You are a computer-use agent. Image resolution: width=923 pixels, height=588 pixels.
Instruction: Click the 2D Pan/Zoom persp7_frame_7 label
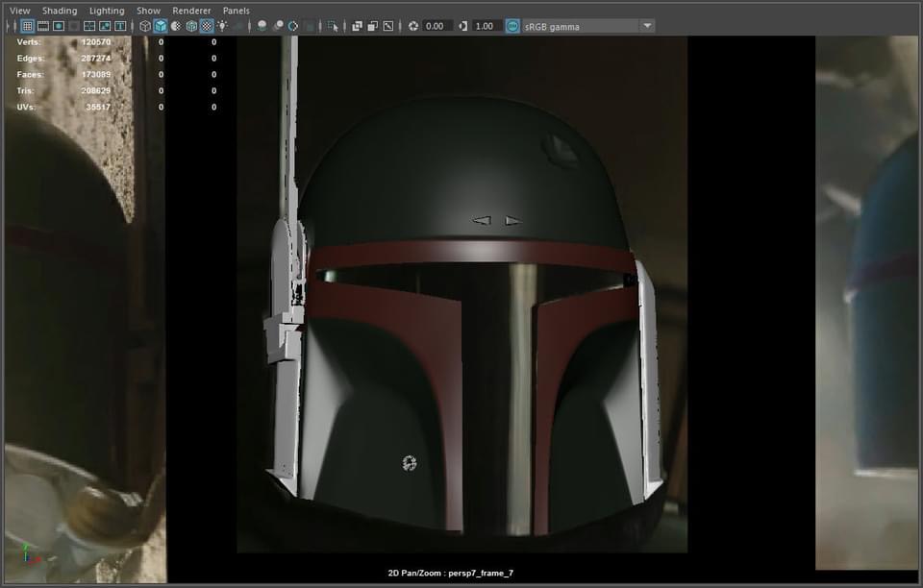(451, 573)
